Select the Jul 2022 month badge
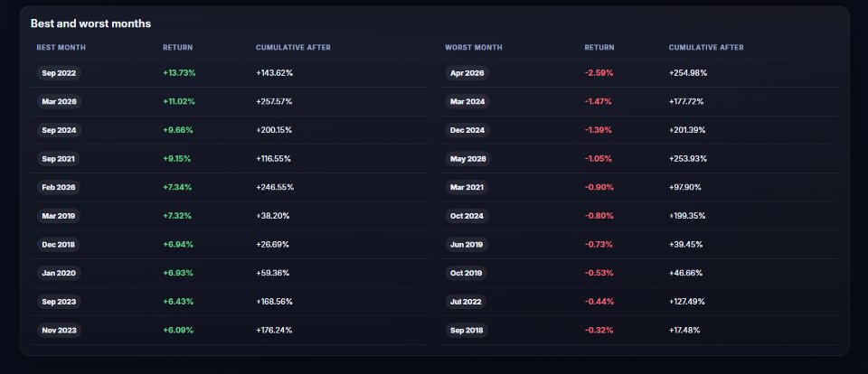This screenshot has width=868, height=374. point(466,302)
